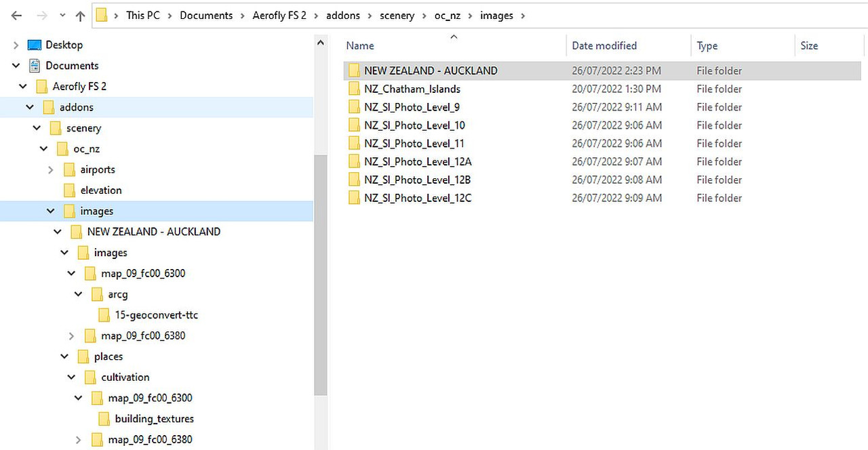Click the Desktop icon in navigation tree
This screenshot has height=450, width=868.
[x=34, y=45]
